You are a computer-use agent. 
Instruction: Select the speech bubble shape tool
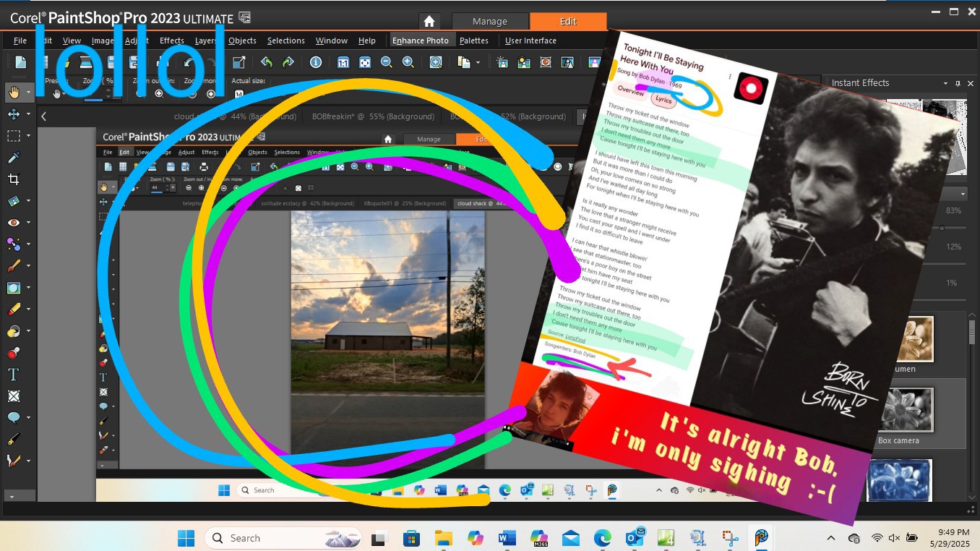click(x=14, y=417)
